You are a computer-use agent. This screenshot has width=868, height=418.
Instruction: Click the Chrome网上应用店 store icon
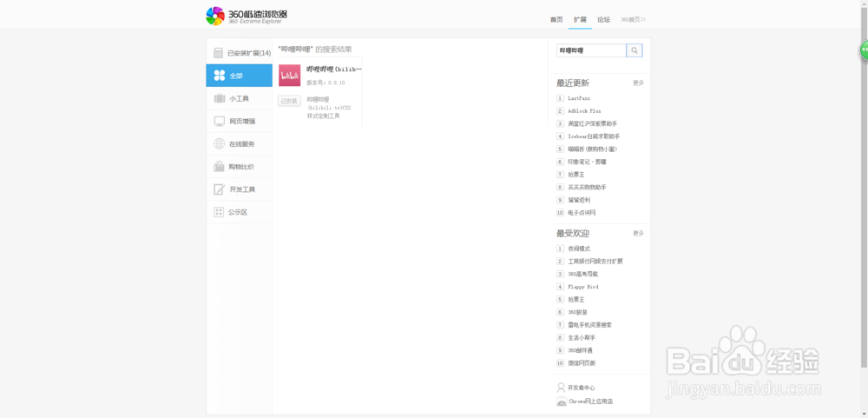[x=562, y=401]
